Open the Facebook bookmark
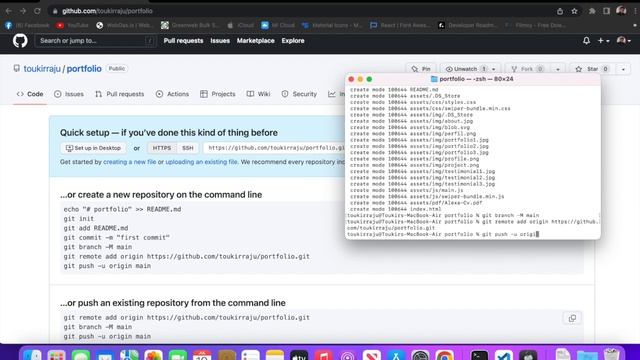Image resolution: width=640 pixels, height=360 pixels. (27, 25)
